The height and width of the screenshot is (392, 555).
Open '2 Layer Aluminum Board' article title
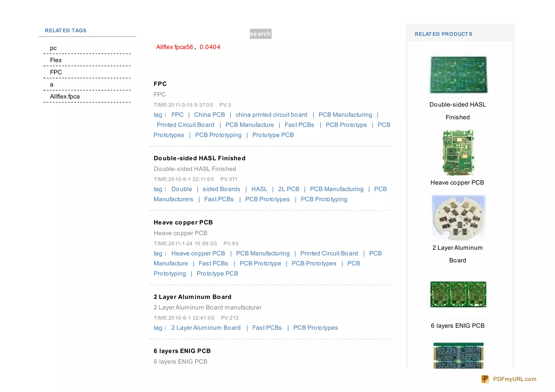point(192,297)
